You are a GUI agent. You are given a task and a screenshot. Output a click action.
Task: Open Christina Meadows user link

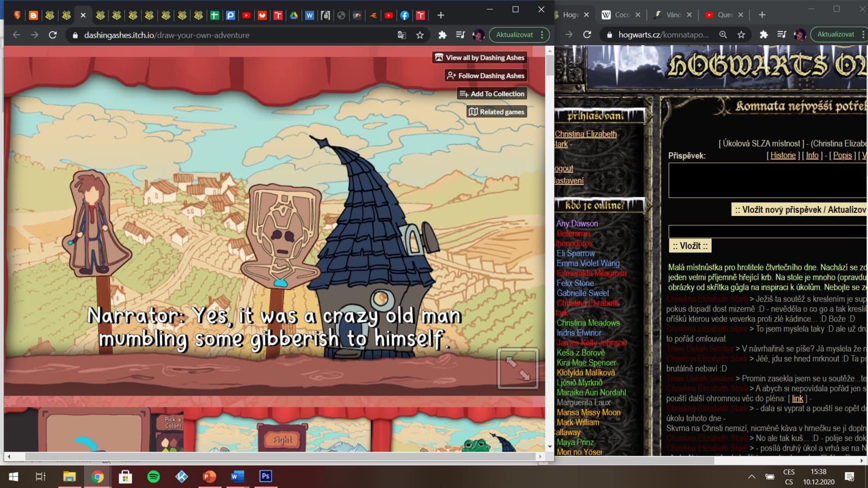point(588,323)
